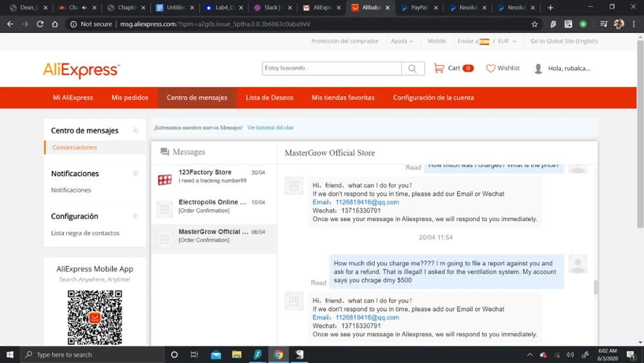Click the Chrome profile avatar icon
Image resolution: width=644 pixels, height=363 pixels.
tap(619, 25)
